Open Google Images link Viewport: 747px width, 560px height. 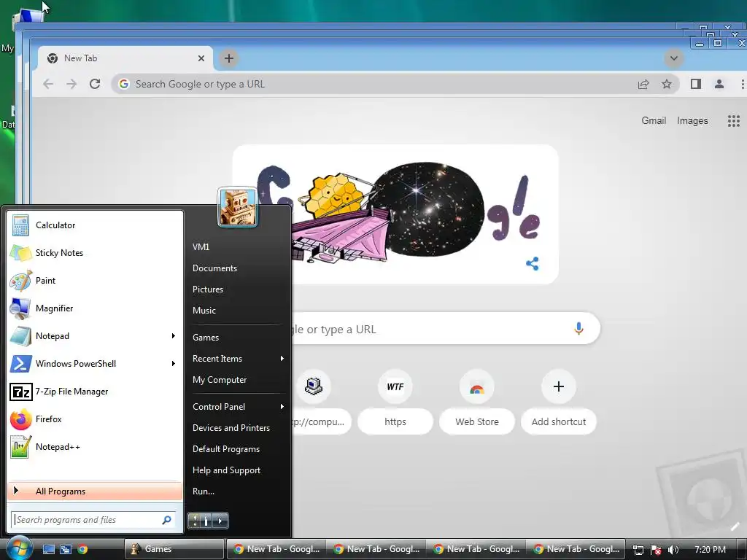click(x=692, y=120)
